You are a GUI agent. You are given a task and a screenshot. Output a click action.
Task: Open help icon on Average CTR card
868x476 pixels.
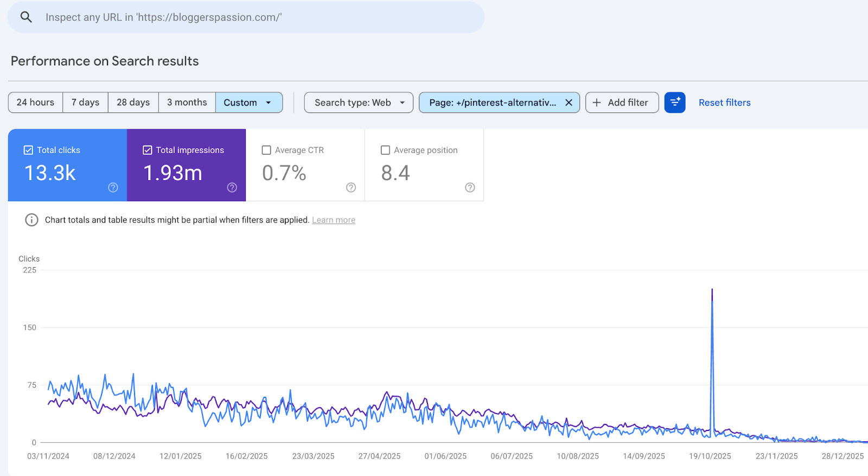pos(351,187)
